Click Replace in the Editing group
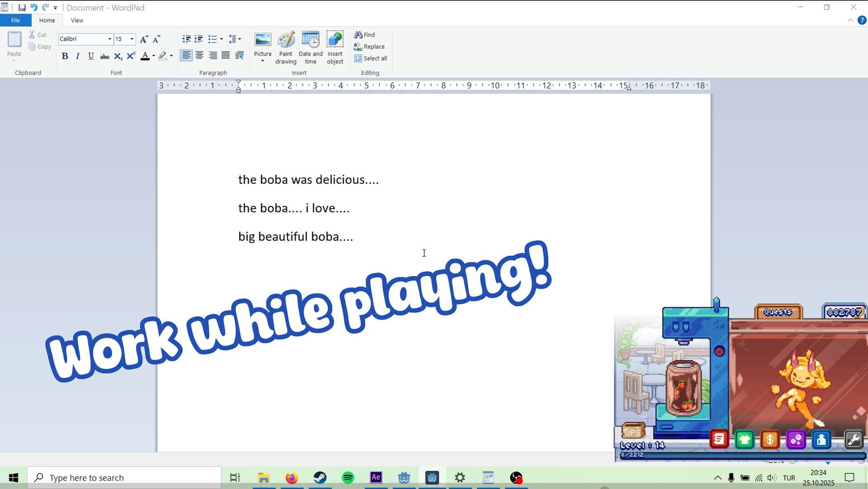This screenshot has width=868, height=489. [369, 46]
